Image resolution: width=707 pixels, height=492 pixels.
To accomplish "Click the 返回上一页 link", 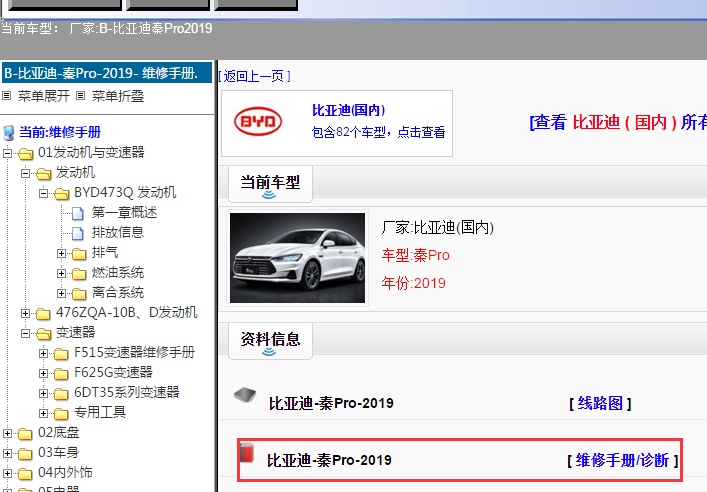I will pyautogui.click(x=255, y=76).
